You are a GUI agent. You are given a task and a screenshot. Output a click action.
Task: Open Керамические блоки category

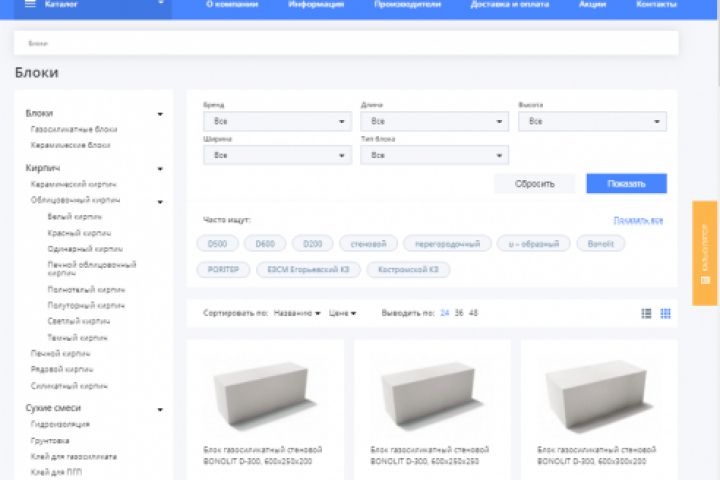[x=70, y=145]
